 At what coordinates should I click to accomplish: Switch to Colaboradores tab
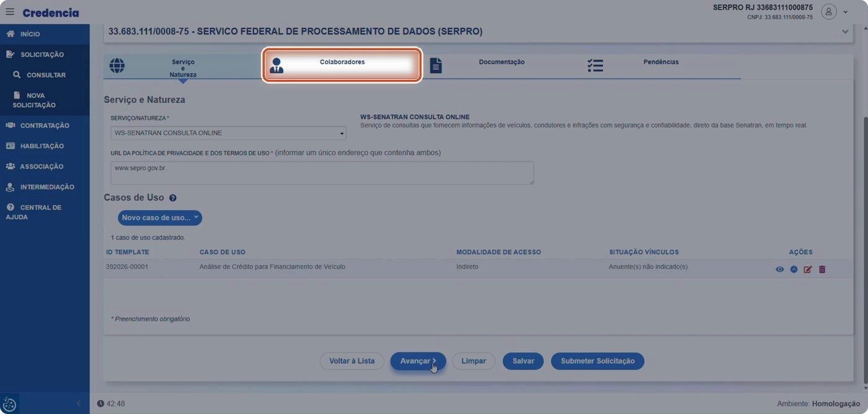tap(342, 65)
